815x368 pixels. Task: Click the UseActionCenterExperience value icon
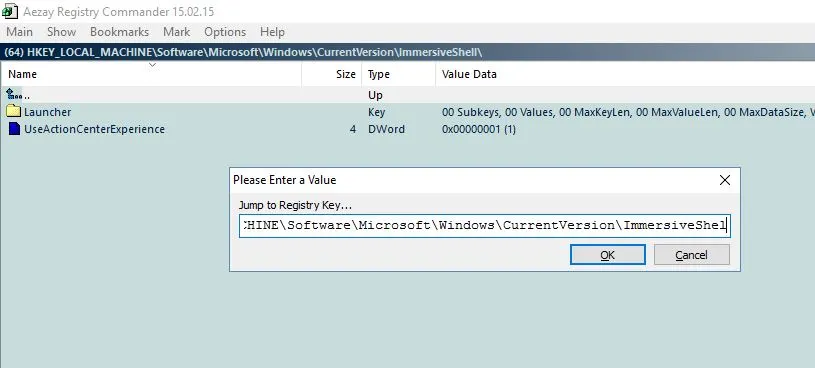(15, 129)
